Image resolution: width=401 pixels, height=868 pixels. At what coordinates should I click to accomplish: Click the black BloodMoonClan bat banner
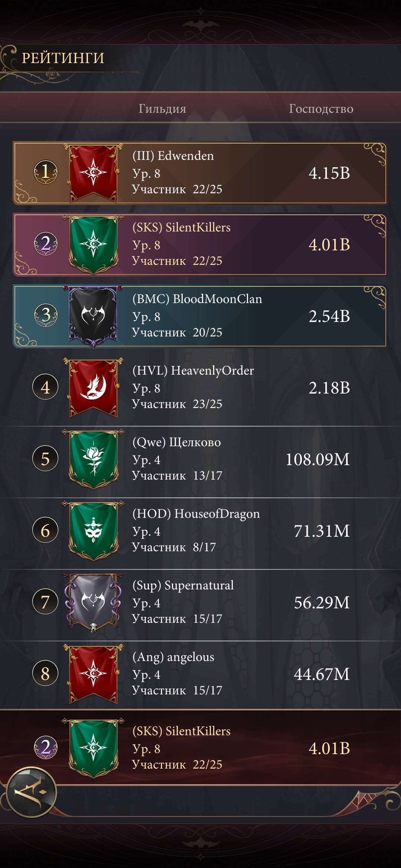[93, 316]
